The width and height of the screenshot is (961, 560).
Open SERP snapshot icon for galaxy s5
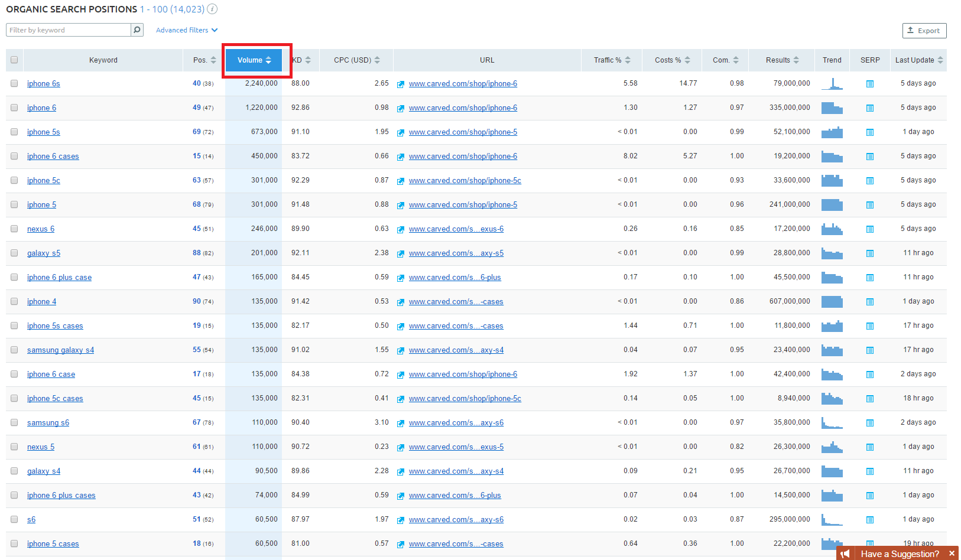tap(869, 253)
